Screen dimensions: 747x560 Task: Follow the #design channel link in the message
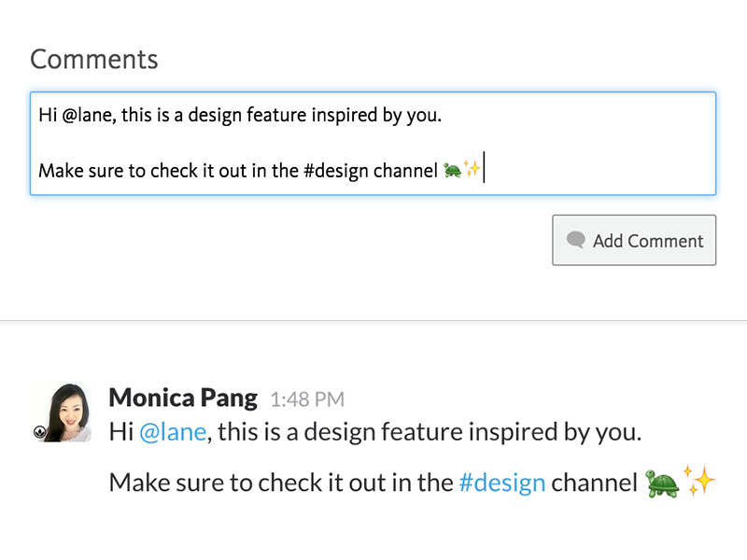tap(502, 483)
